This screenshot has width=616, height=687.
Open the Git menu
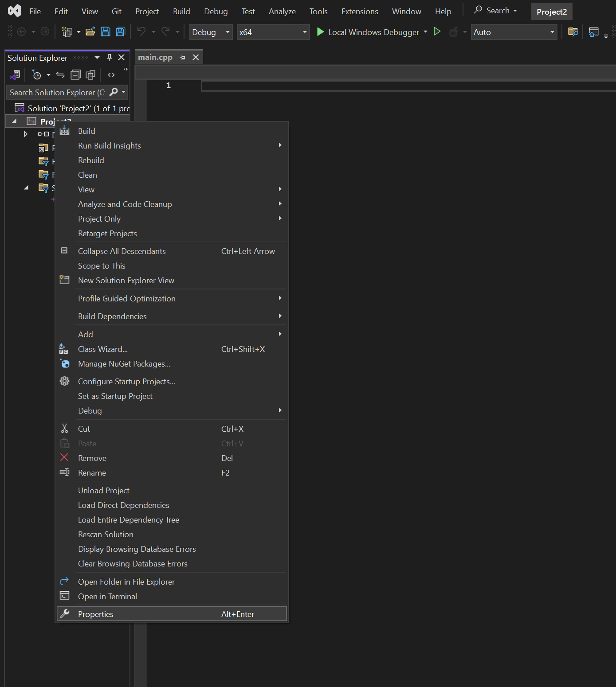point(117,11)
